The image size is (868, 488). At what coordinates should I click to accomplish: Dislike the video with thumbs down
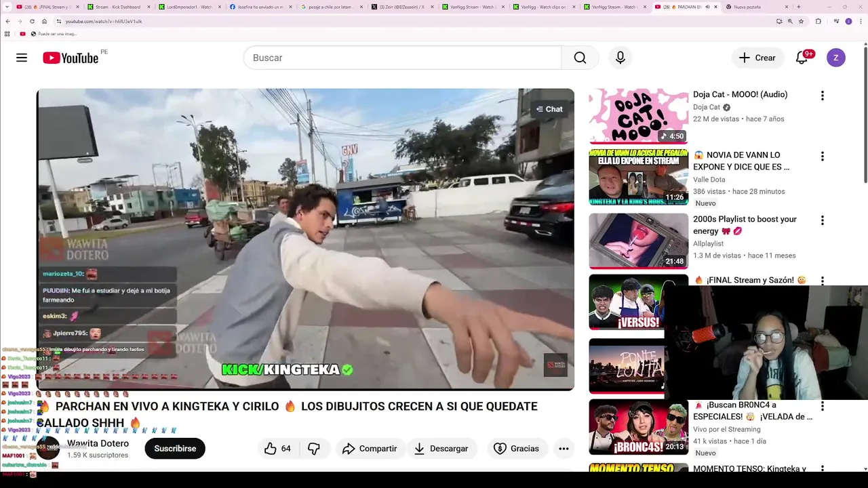click(x=314, y=449)
